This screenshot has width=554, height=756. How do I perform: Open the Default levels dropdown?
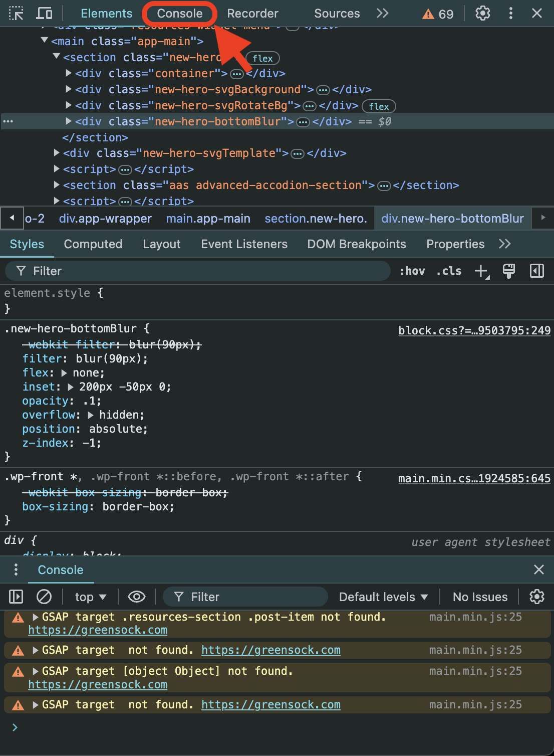[383, 597]
